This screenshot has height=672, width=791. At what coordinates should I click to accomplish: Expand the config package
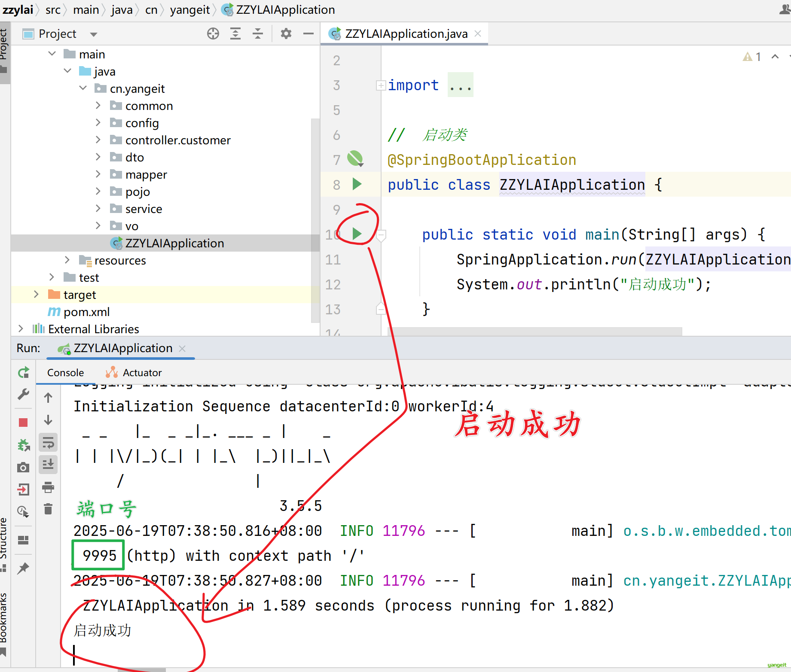98,122
